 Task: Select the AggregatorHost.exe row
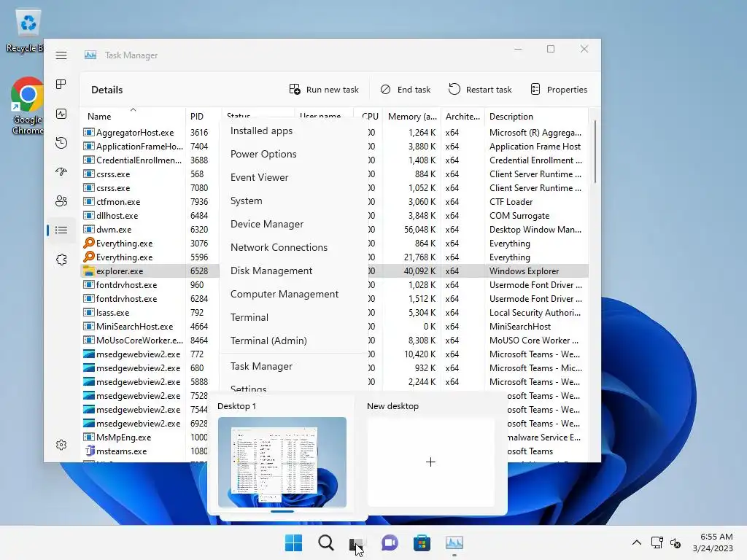point(334,133)
